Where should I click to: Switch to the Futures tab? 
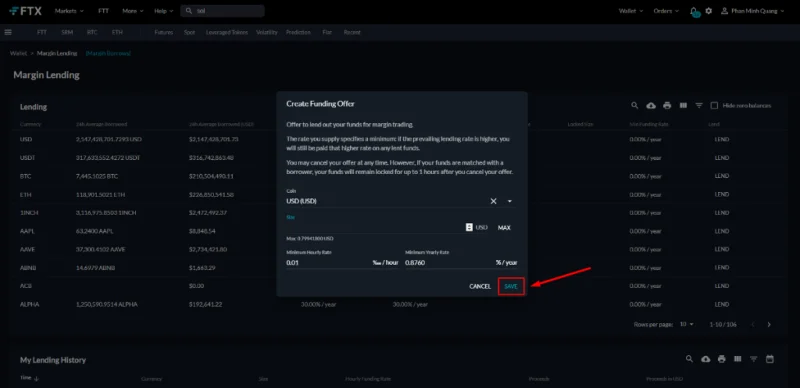tap(164, 32)
